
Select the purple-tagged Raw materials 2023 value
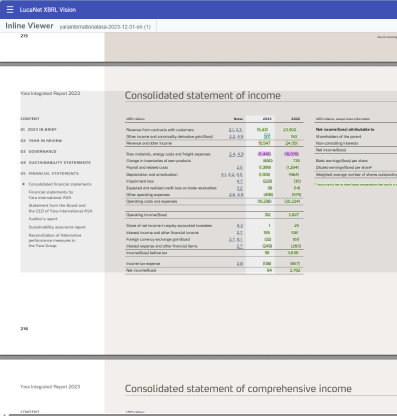(265, 154)
